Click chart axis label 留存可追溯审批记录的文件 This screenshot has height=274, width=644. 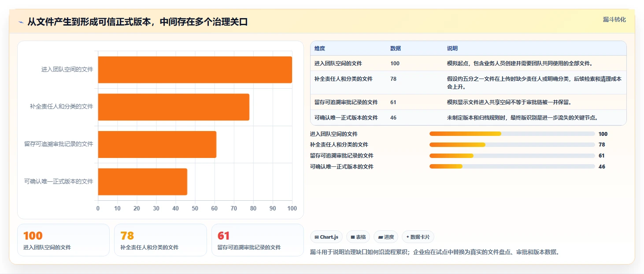[x=59, y=144]
